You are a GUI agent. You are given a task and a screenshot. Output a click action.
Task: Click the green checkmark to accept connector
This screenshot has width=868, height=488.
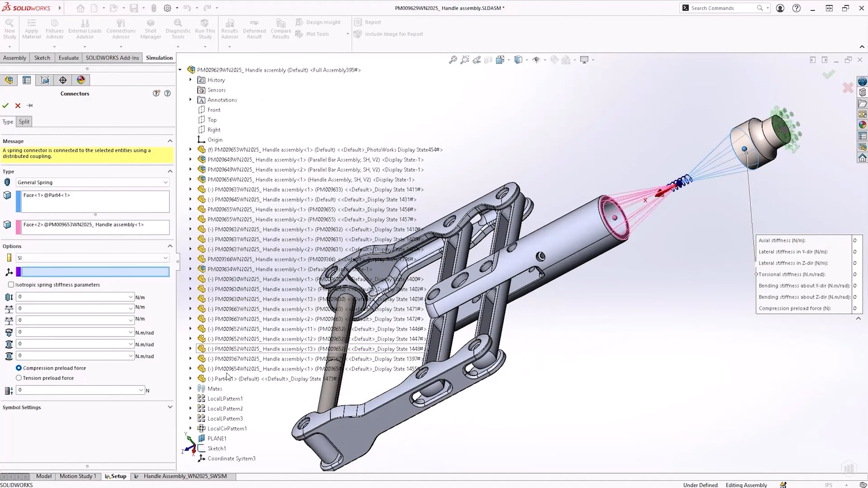pos(5,105)
